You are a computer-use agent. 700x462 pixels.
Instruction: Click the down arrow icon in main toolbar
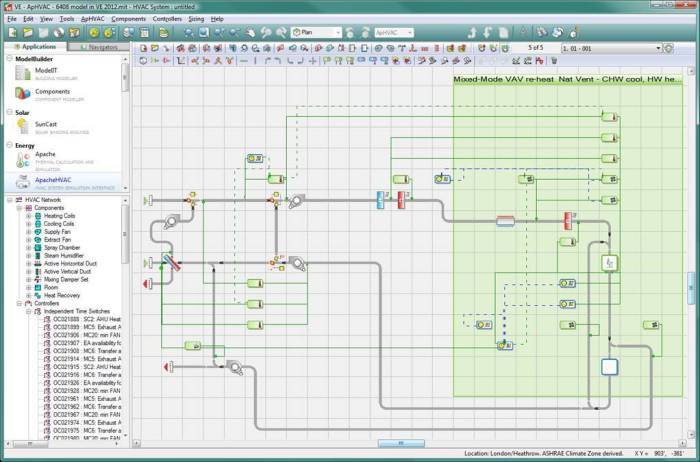(x=488, y=33)
